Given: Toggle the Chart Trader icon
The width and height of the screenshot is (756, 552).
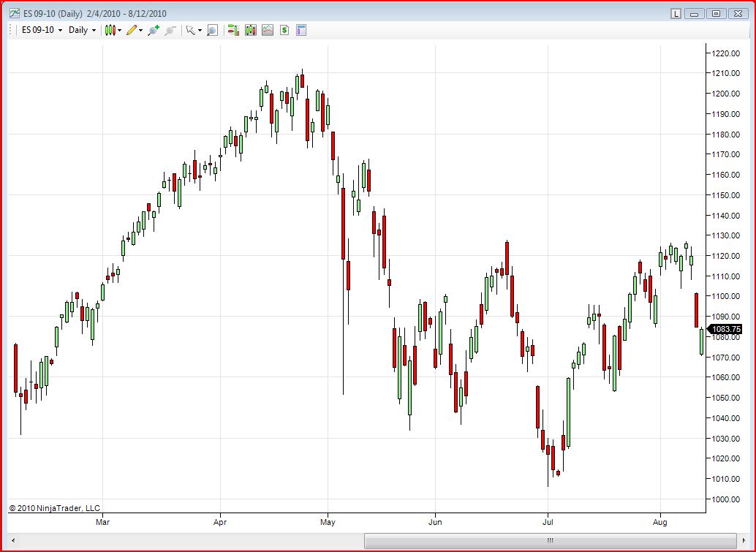Looking at the screenshot, I should [233, 31].
